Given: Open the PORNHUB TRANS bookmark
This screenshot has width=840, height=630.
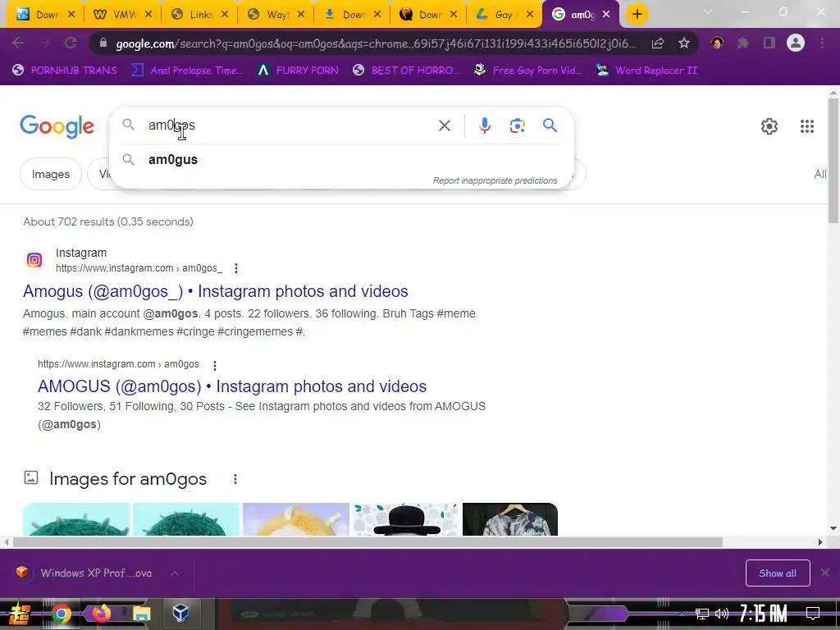Looking at the screenshot, I should [64, 71].
